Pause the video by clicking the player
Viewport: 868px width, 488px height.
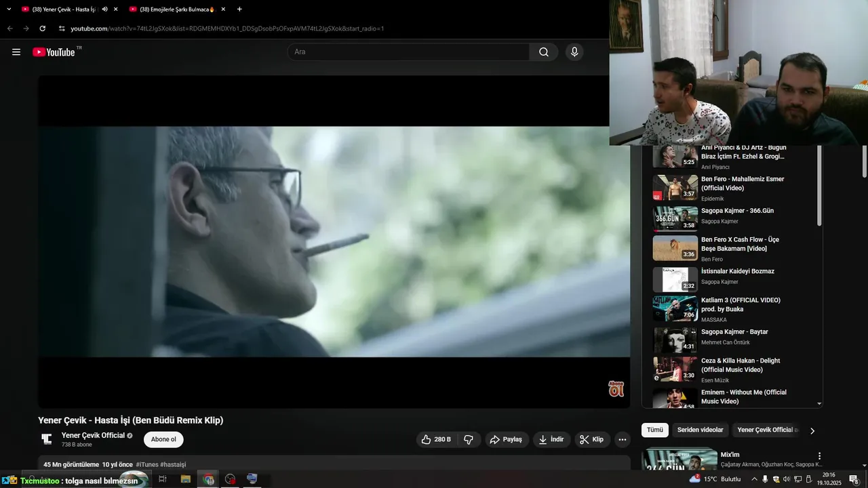coord(334,241)
